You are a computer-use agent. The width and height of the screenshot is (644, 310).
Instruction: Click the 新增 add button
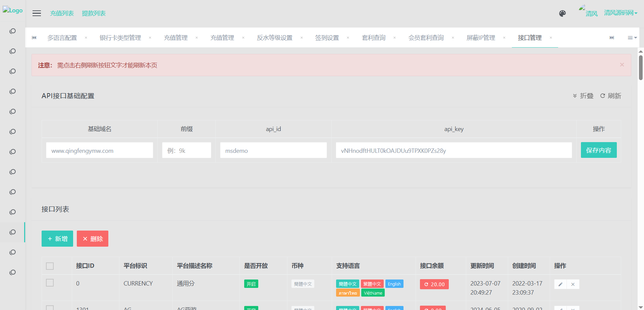[x=57, y=239]
